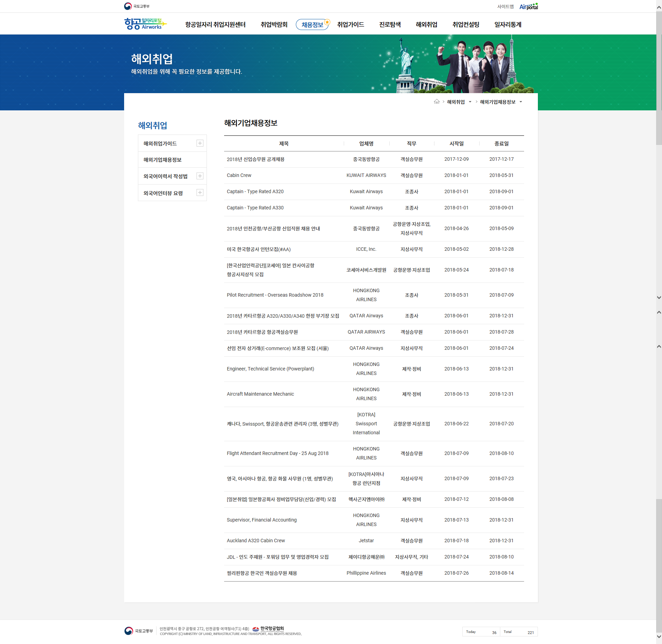The width and height of the screenshot is (662, 644).
Task: Click the 항공일자리포털 Airworks logo
Action: point(145,24)
